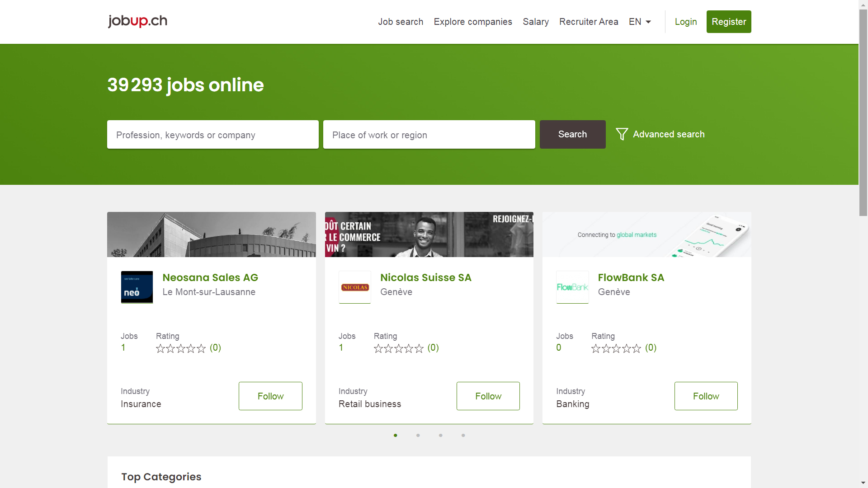
Task: Open Nicolas Suisse SA company name link
Action: pos(426,277)
